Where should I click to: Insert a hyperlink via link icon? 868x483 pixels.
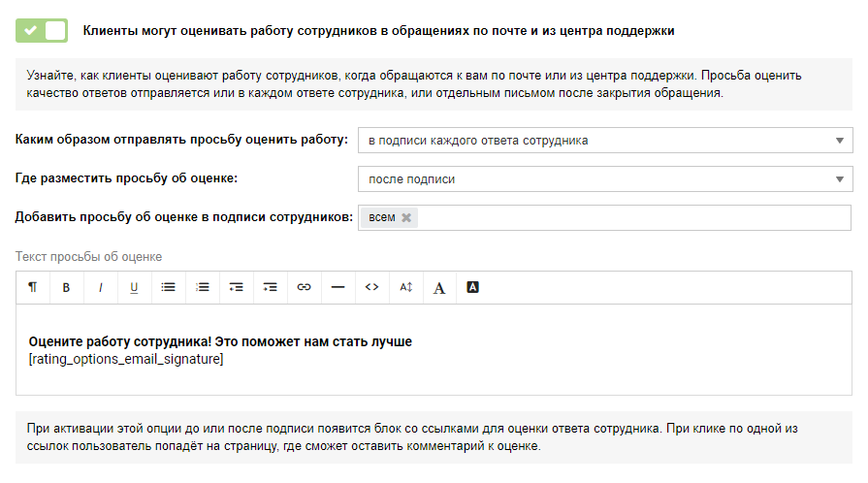[x=304, y=287]
